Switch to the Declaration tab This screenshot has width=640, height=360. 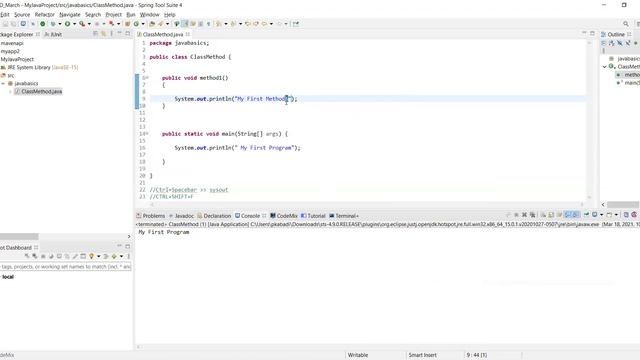tap(214, 216)
